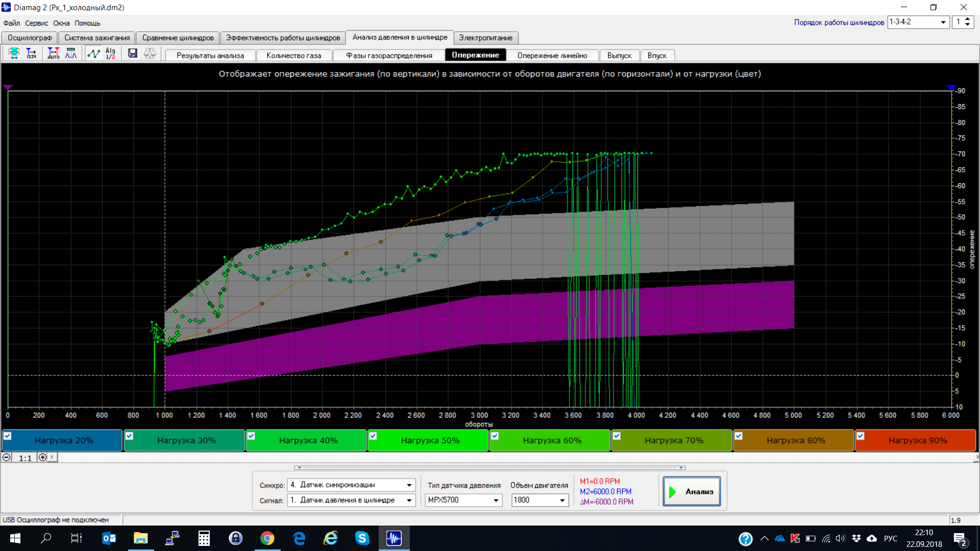
Task: Click the blue M2 marker triangle on chart
Action: 951,88
